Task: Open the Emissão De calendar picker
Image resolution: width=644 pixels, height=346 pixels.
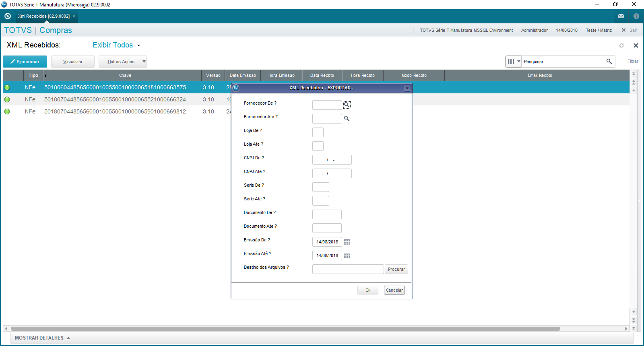Action: (347, 242)
